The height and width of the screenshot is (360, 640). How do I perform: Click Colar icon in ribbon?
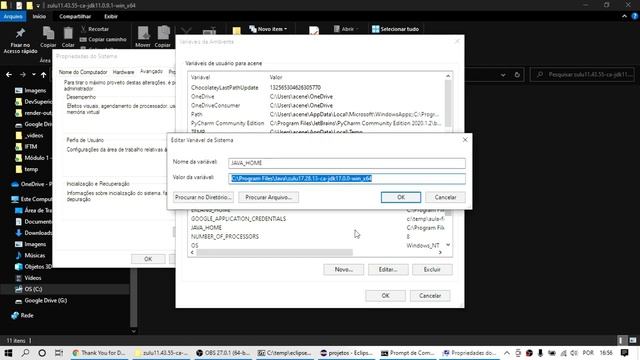pyautogui.click(x=68, y=33)
